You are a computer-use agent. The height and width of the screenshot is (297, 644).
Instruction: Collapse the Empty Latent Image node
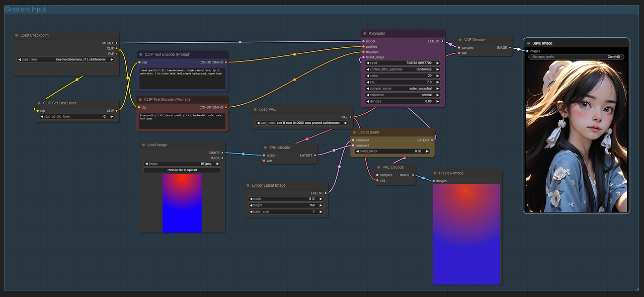click(248, 185)
